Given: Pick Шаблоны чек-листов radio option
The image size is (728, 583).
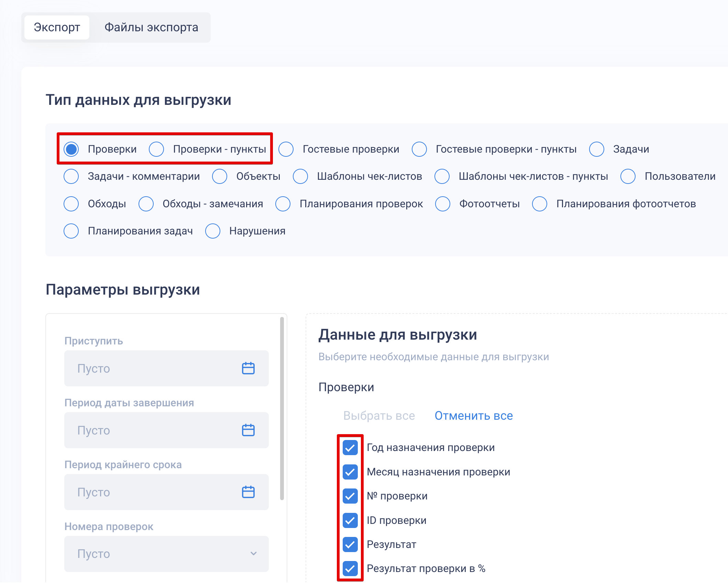Looking at the screenshot, I should [x=300, y=176].
